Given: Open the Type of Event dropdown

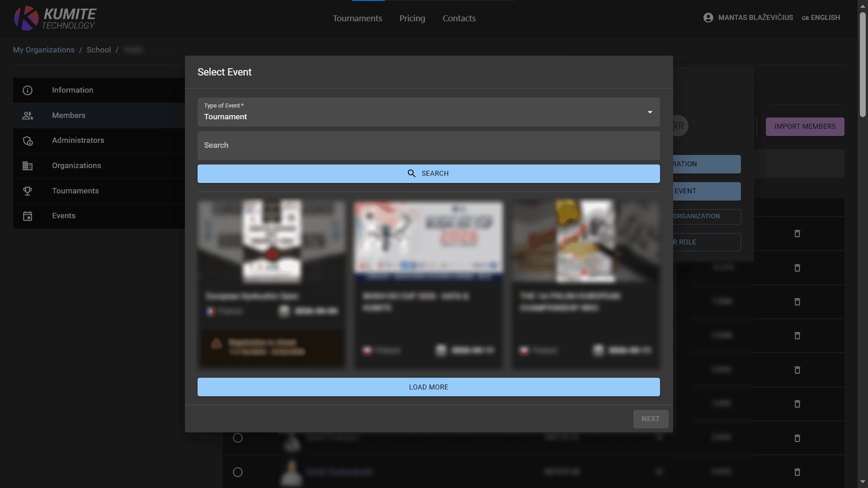Looking at the screenshot, I should 428,112.
